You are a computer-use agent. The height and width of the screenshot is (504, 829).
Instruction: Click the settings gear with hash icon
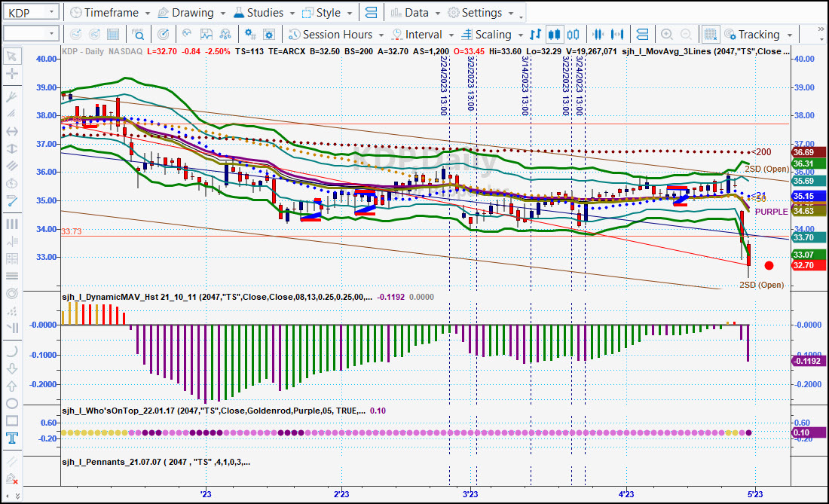250,35
